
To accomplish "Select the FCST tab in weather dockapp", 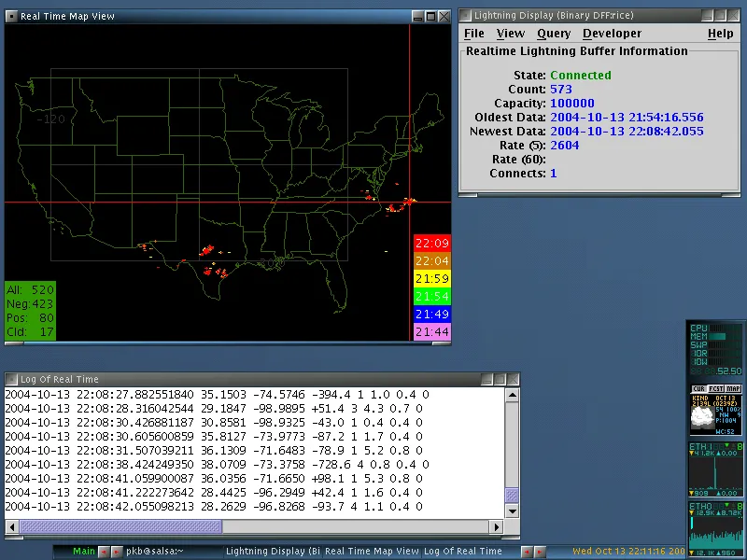I will (x=715, y=388).
